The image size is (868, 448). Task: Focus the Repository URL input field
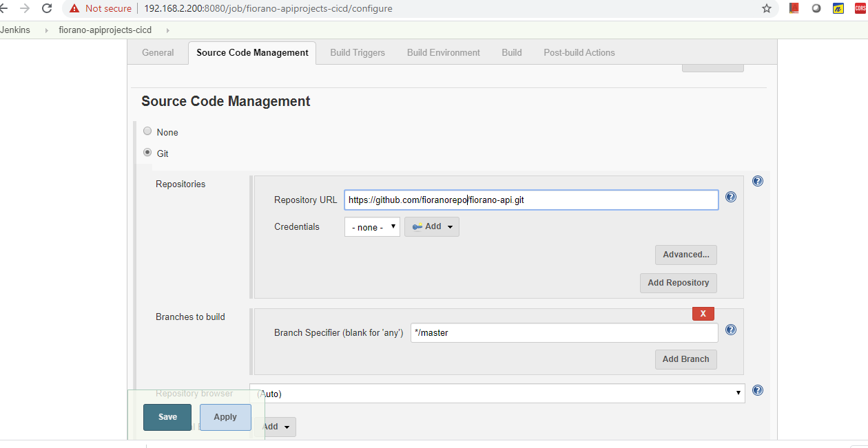pos(531,200)
